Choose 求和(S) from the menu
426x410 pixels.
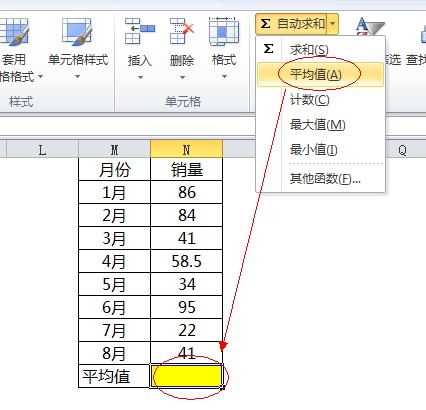click(320, 50)
